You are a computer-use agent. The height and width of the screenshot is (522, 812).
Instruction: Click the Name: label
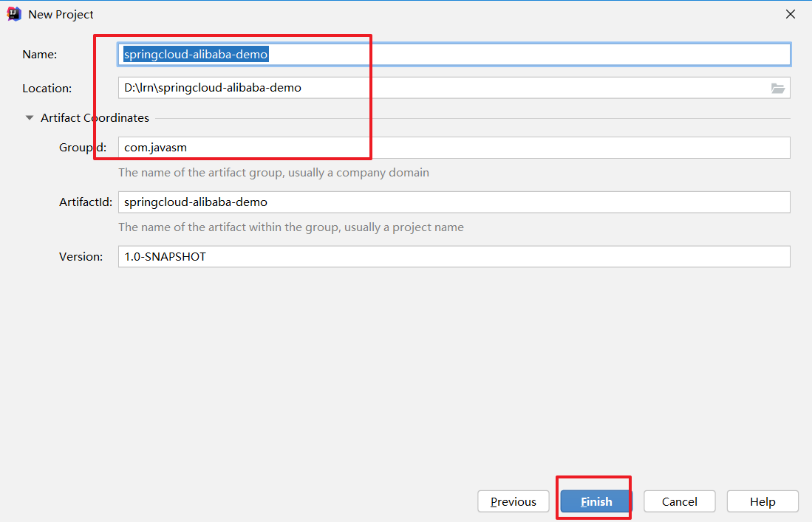pyautogui.click(x=39, y=55)
